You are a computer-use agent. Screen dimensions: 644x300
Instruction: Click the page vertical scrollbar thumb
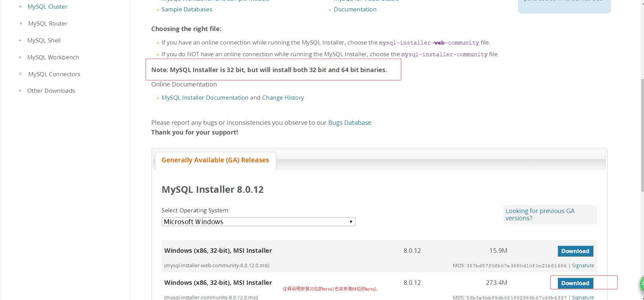[x=642, y=135]
